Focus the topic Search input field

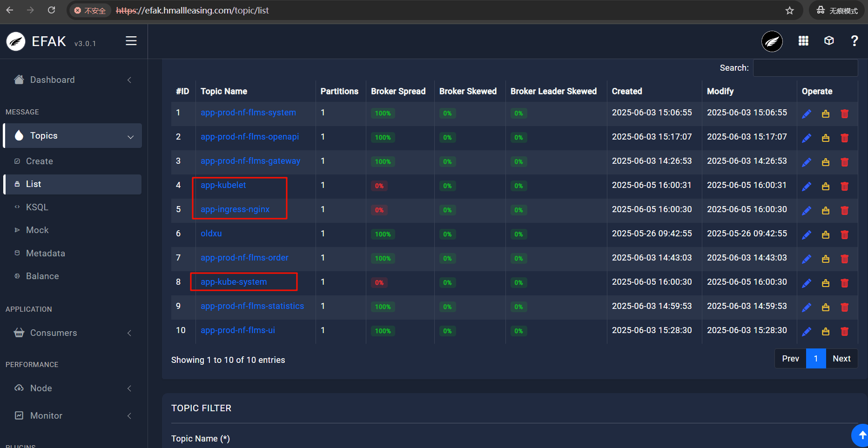(x=805, y=68)
